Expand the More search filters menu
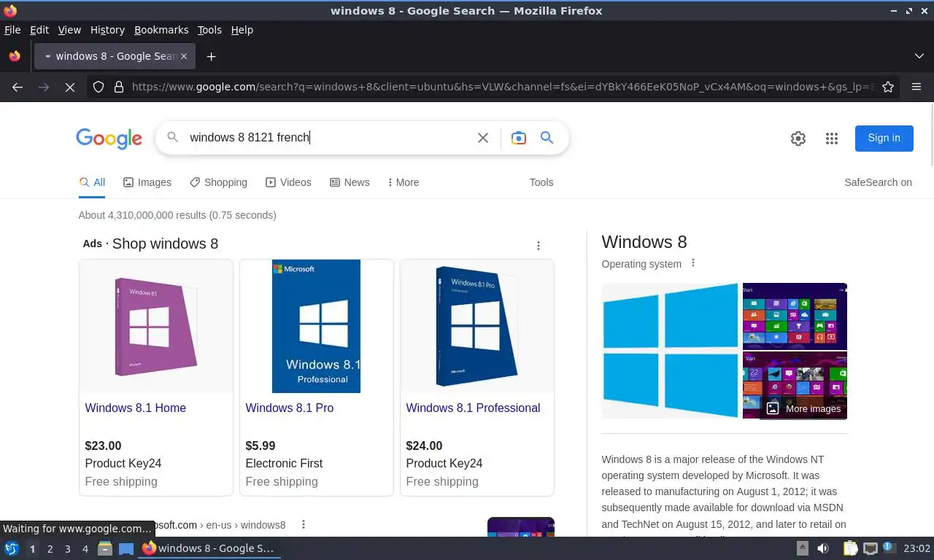Screen dimensions: 934x560 tap(403, 182)
